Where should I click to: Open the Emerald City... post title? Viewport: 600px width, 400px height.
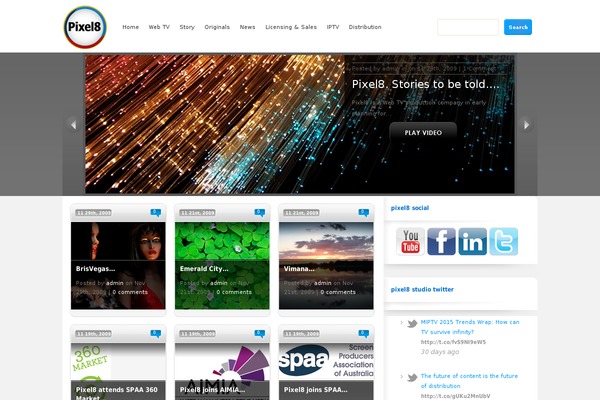204,269
